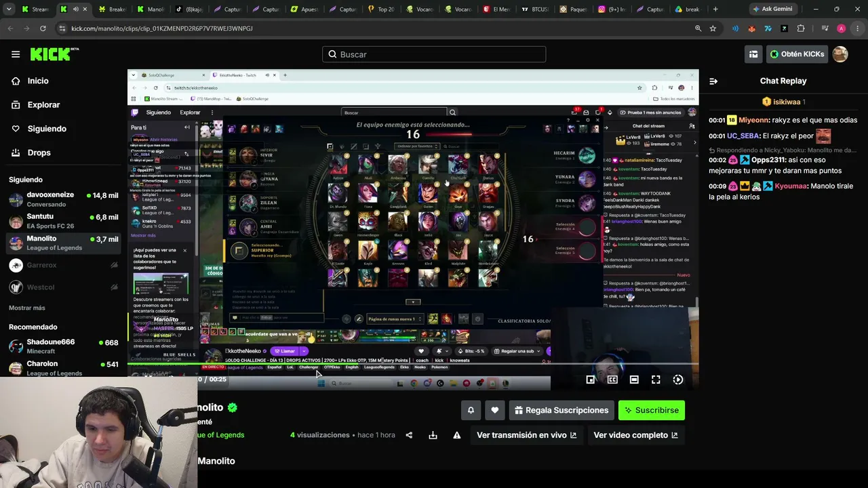Open Santutu channel in sidebar

(x=64, y=221)
